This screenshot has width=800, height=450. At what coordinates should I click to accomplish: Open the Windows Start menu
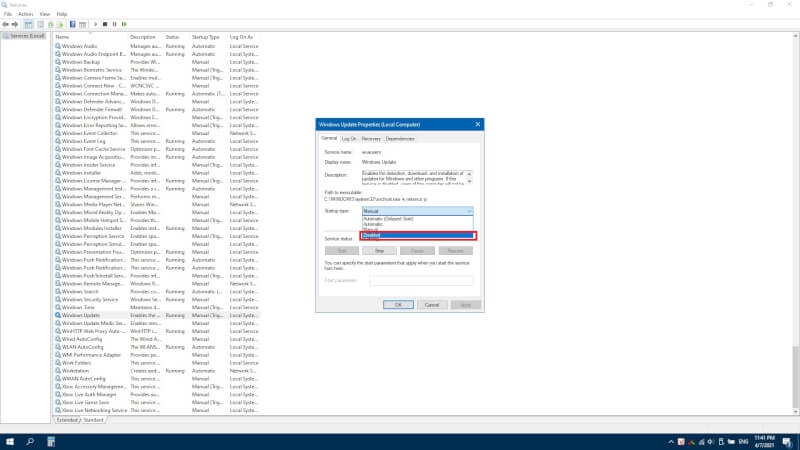pos(10,441)
